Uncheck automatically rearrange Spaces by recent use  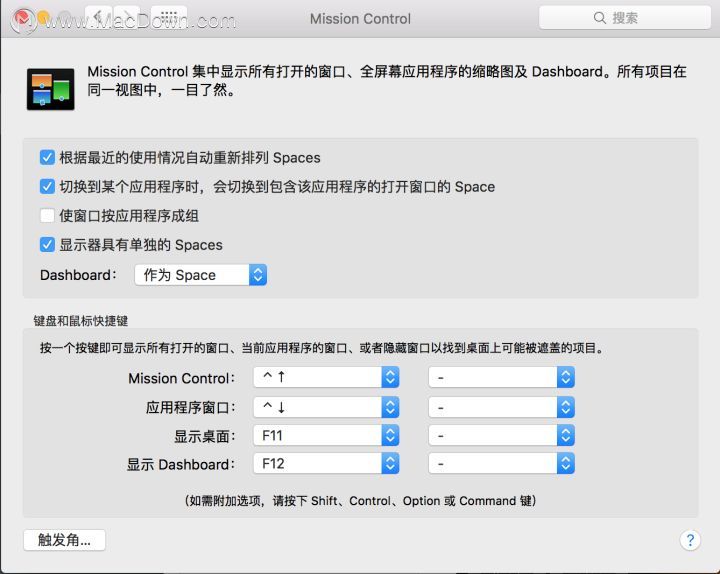47,158
